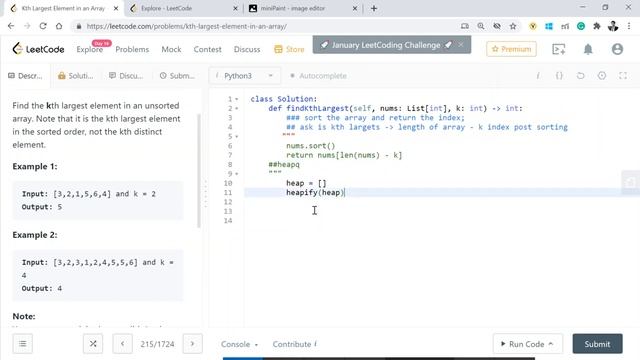This screenshot has width=640, height=360.
Task: Click the 215/1724 problem counter
Action: pyautogui.click(x=157, y=344)
